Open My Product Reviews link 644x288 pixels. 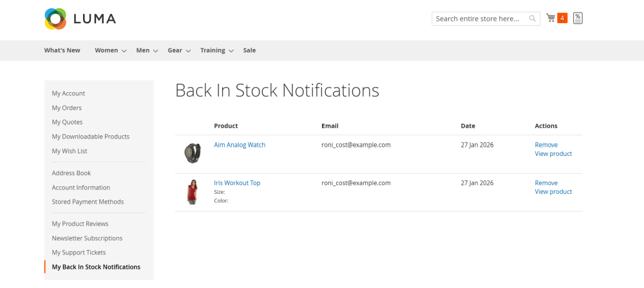tap(80, 224)
